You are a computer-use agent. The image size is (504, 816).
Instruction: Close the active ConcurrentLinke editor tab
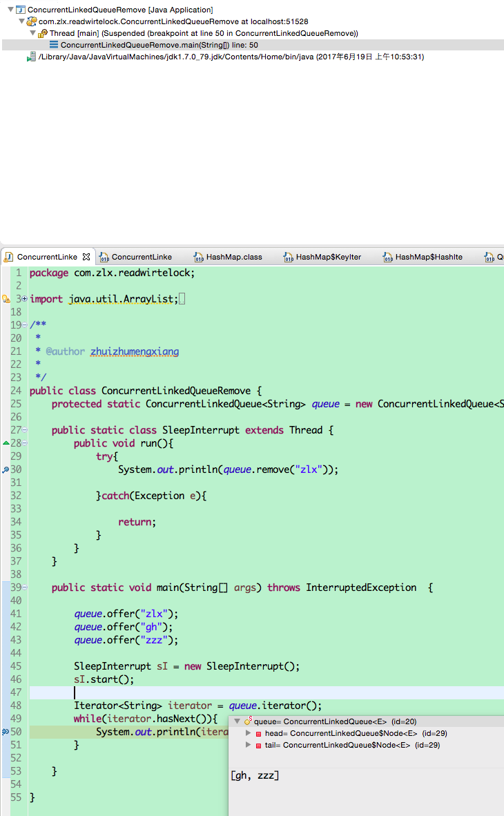point(86,257)
